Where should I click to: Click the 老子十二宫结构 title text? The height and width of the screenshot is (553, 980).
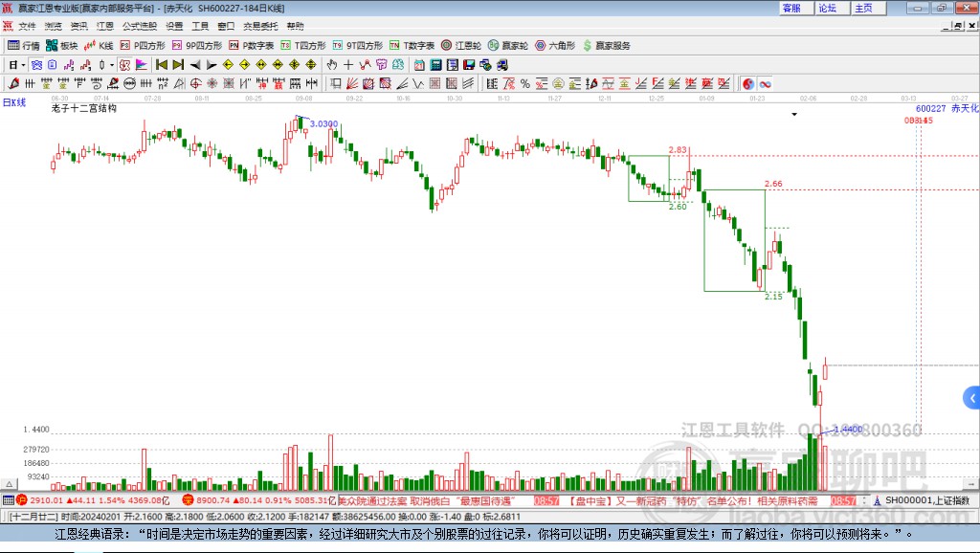point(84,108)
